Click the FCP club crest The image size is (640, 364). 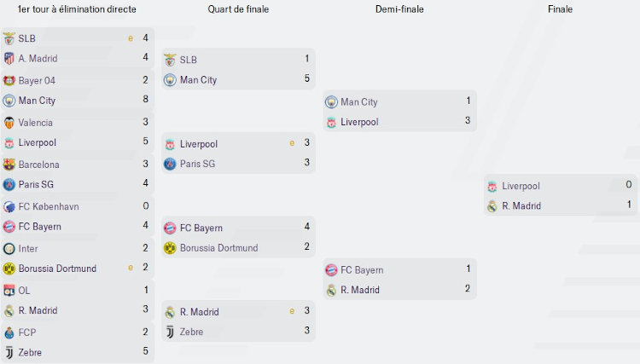pyautogui.click(x=9, y=332)
